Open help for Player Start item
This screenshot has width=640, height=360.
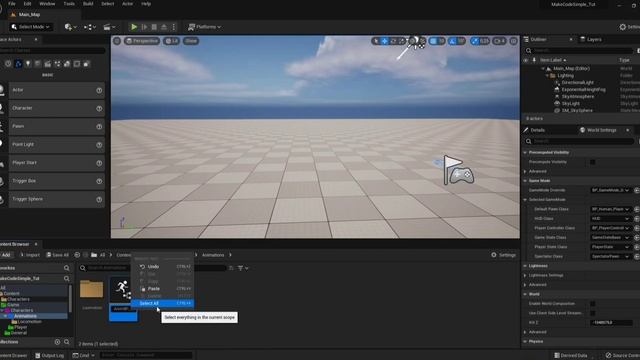click(x=99, y=163)
